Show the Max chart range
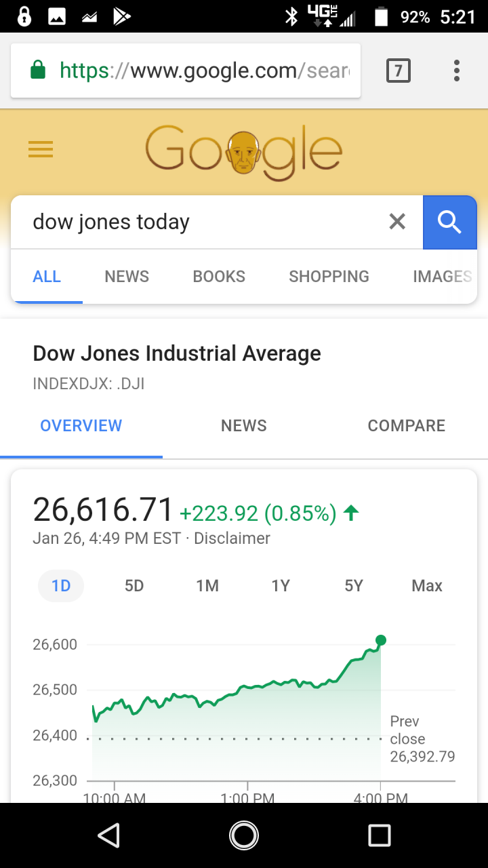This screenshot has height=868, width=488. tap(427, 586)
